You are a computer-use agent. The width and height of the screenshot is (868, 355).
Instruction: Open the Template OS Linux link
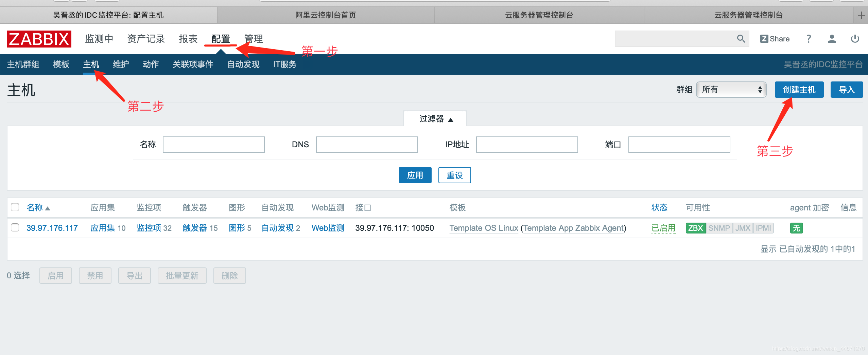[x=484, y=228]
